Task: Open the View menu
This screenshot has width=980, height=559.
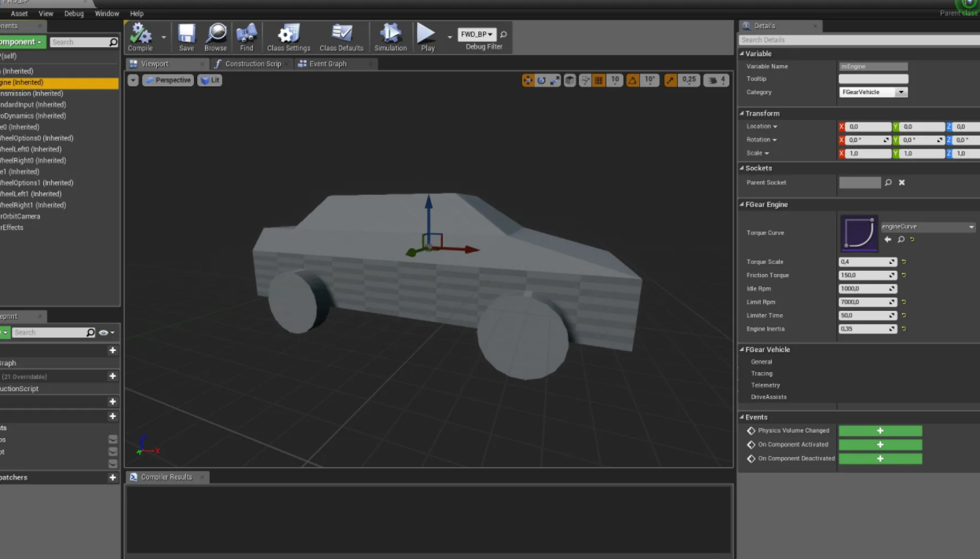Action: click(x=46, y=13)
